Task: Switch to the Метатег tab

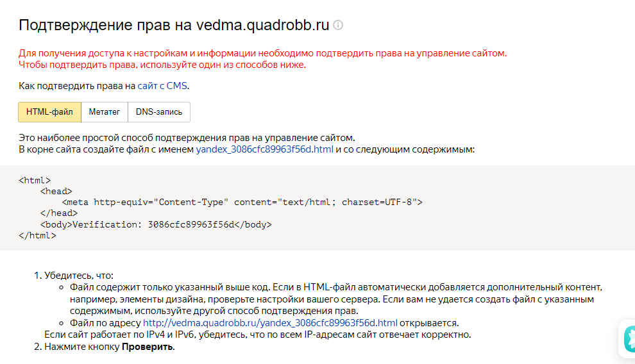Action: pyautogui.click(x=104, y=112)
